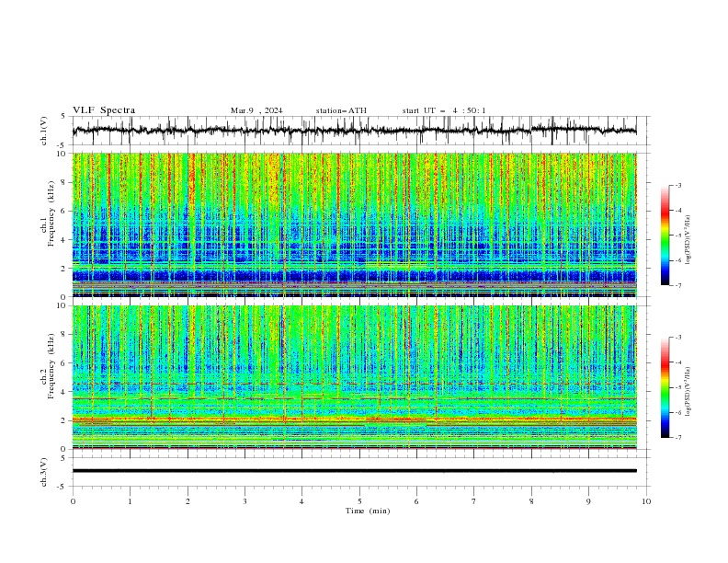The image size is (728, 563).
Task: Click the ch.3 flat voltage trace
Action: (354, 471)
